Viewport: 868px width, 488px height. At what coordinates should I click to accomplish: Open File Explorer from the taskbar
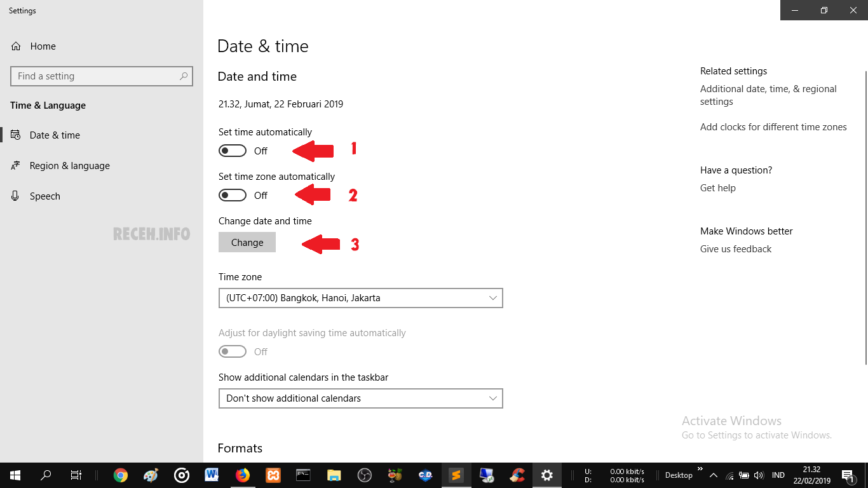point(334,475)
